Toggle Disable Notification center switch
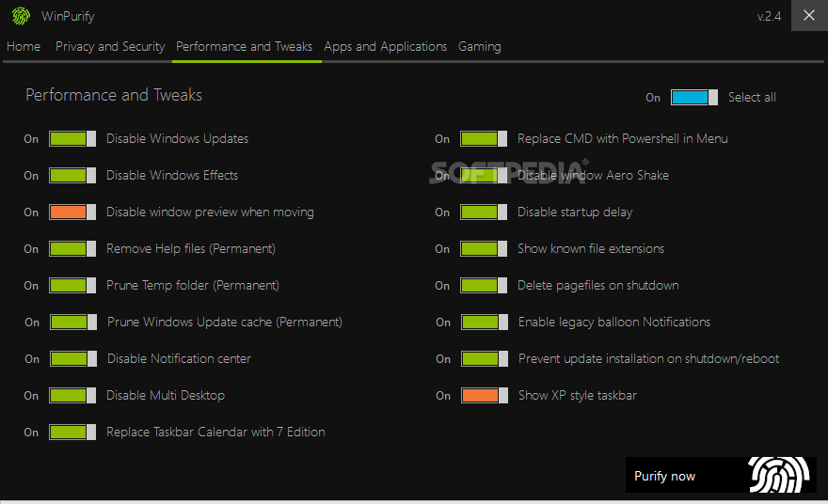Image resolution: width=828 pixels, height=504 pixels. (73, 359)
